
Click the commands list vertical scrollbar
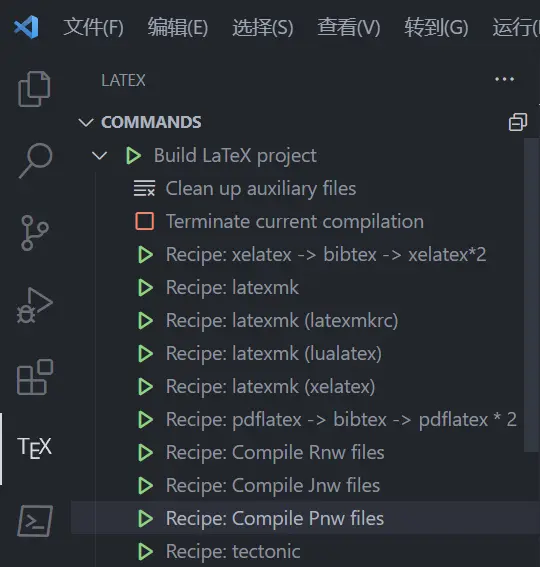[x=531, y=295]
